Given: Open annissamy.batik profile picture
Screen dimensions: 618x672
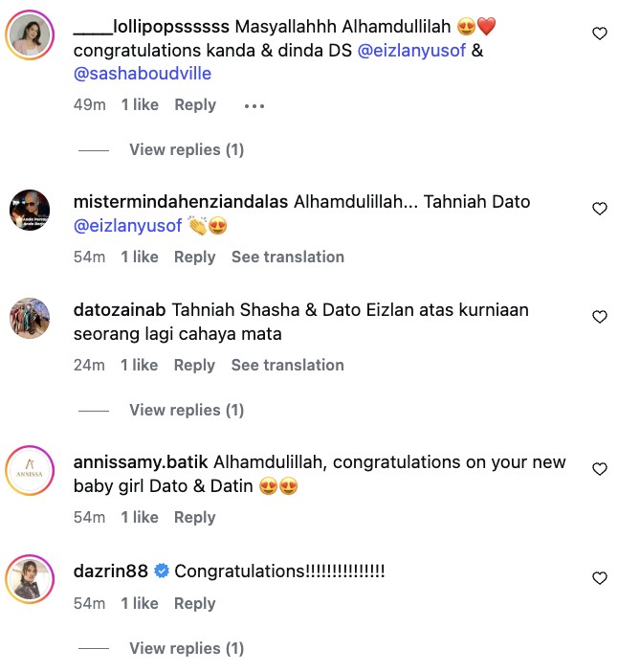Looking at the screenshot, I should pyautogui.click(x=29, y=471).
